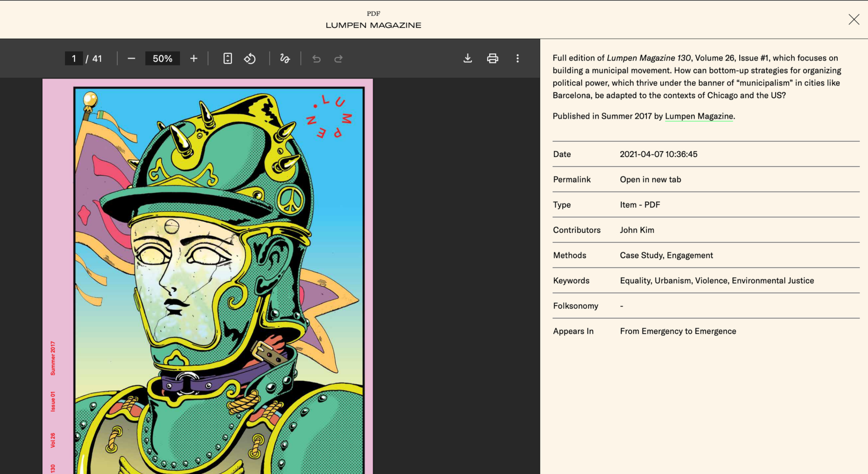The height and width of the screenshot is (474, 868).
Task: Select the Case Study method
Action: (x=641, y=255)
